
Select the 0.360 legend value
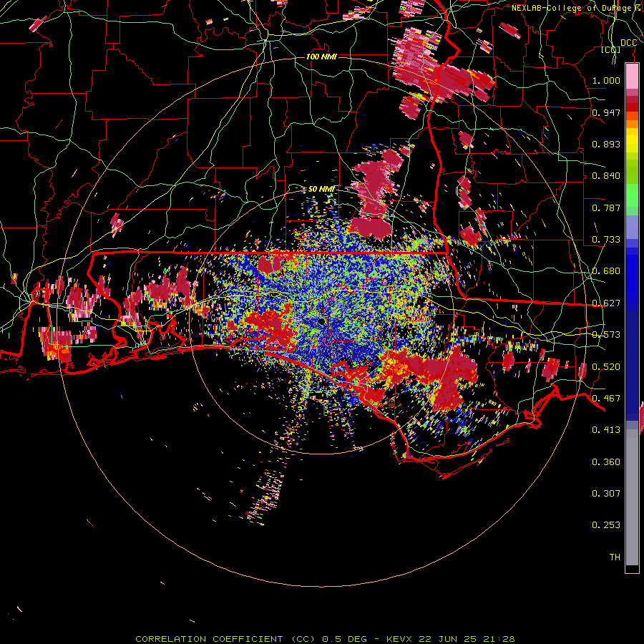click(x=606, y=462)
